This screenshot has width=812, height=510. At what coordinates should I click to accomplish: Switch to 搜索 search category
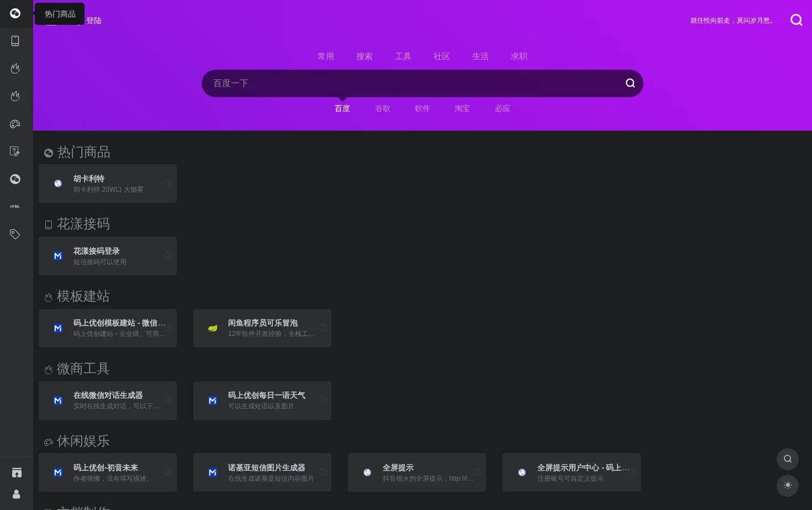365,56
